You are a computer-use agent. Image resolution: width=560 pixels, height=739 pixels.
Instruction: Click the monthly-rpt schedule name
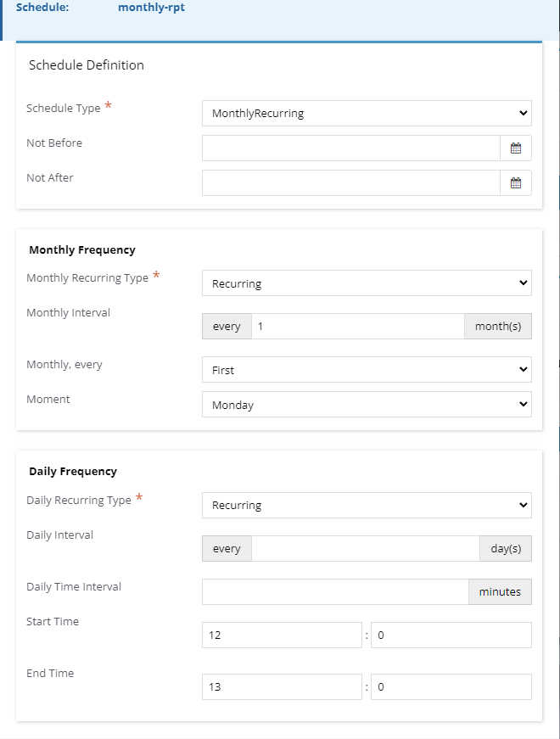[x=151, y=8]
